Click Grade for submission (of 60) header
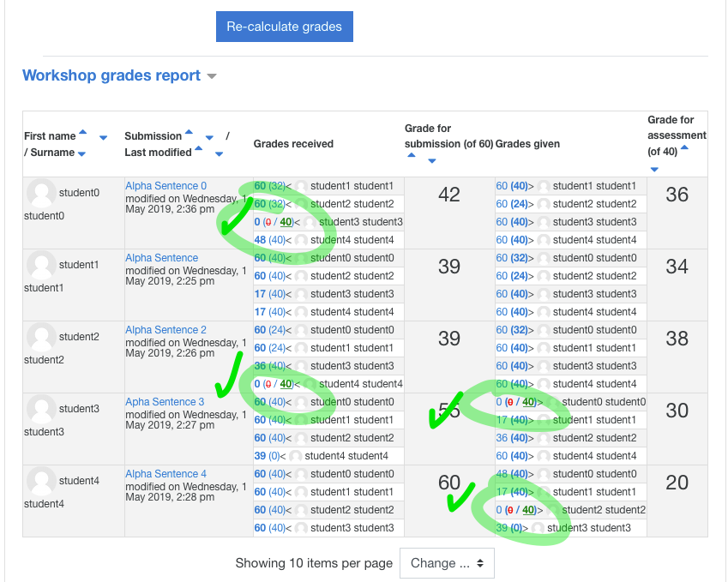Viewport: 728px width, 582px height. click(448, 136)
